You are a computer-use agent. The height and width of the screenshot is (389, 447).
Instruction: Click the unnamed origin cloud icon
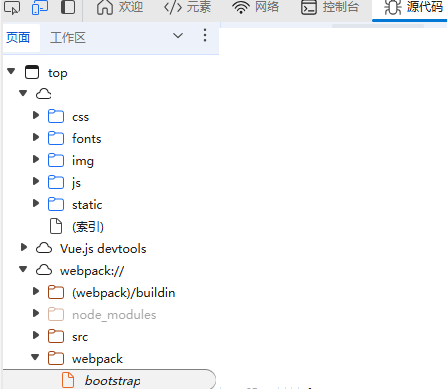click(x=44, y=94)
